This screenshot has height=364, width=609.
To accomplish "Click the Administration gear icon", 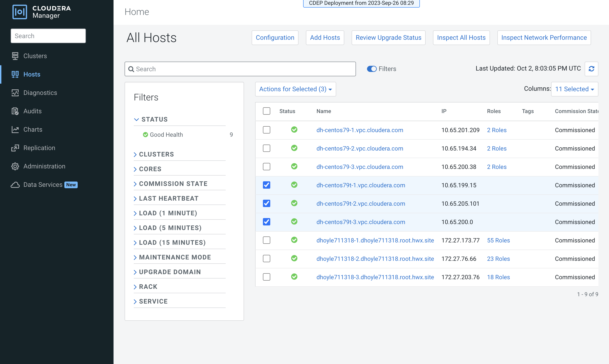I will coord(15,166).
